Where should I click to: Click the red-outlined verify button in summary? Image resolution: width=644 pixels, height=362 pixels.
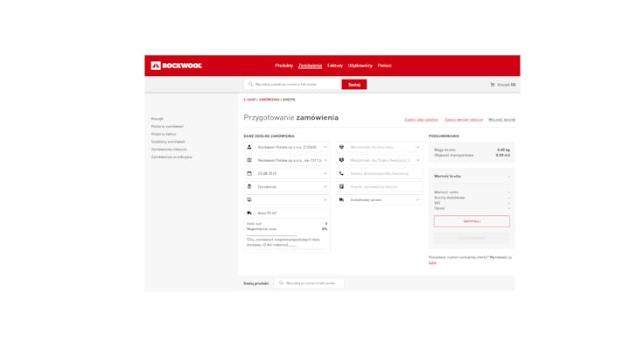pos(472,221)
